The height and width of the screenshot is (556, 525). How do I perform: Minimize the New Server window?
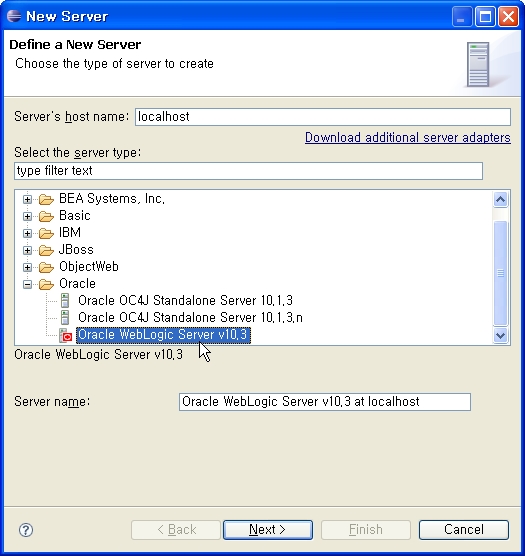click(x=462, y=16)
